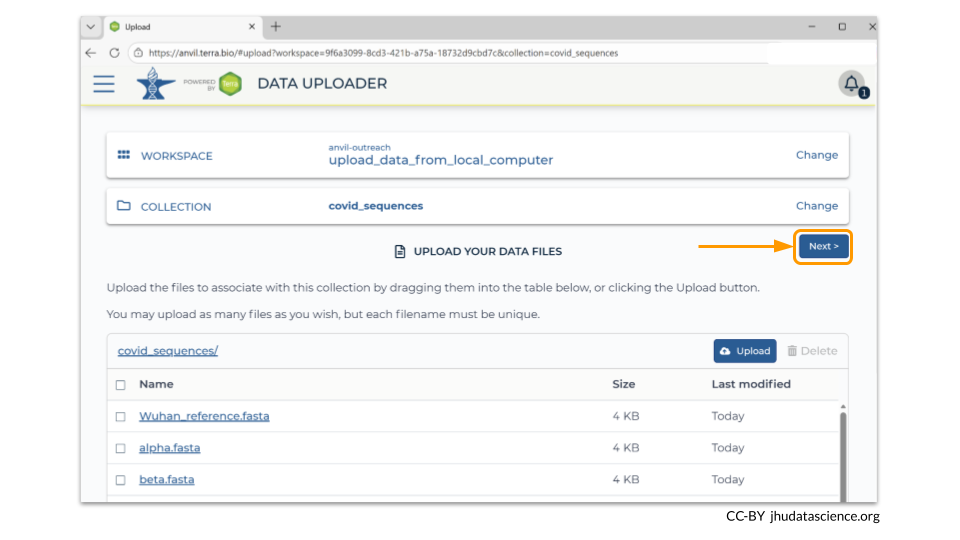The width and height of the screenshot is (960, 540).
Task: Go back with the browser back arrow
Action: click(91, 53)
